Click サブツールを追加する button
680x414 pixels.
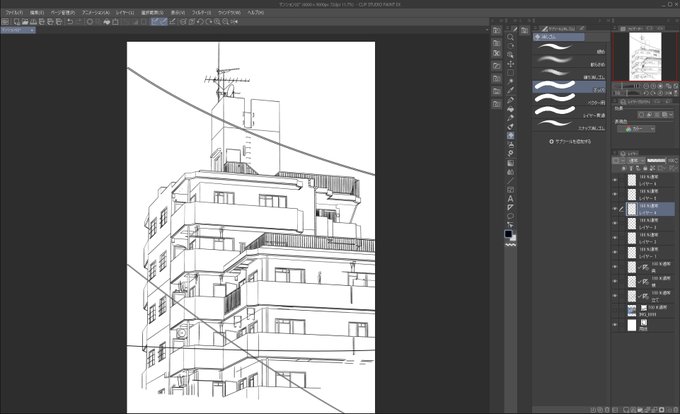click(x=570, y=142)
